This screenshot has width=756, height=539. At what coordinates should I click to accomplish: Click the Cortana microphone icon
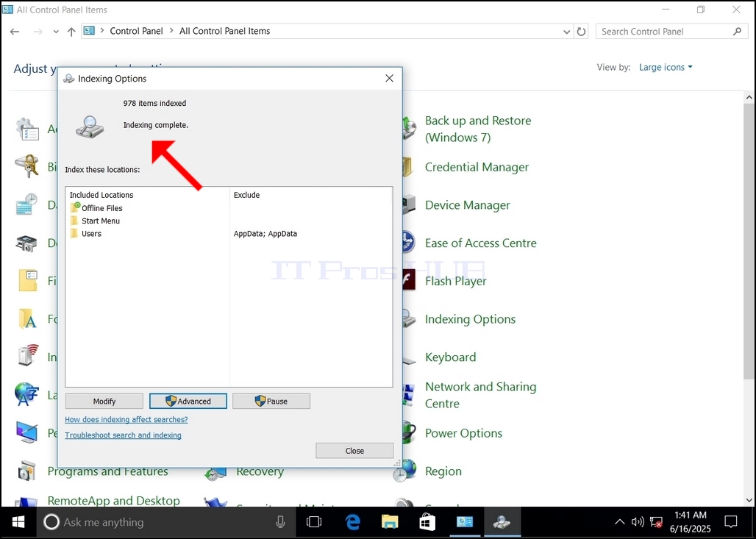[280, 521]
